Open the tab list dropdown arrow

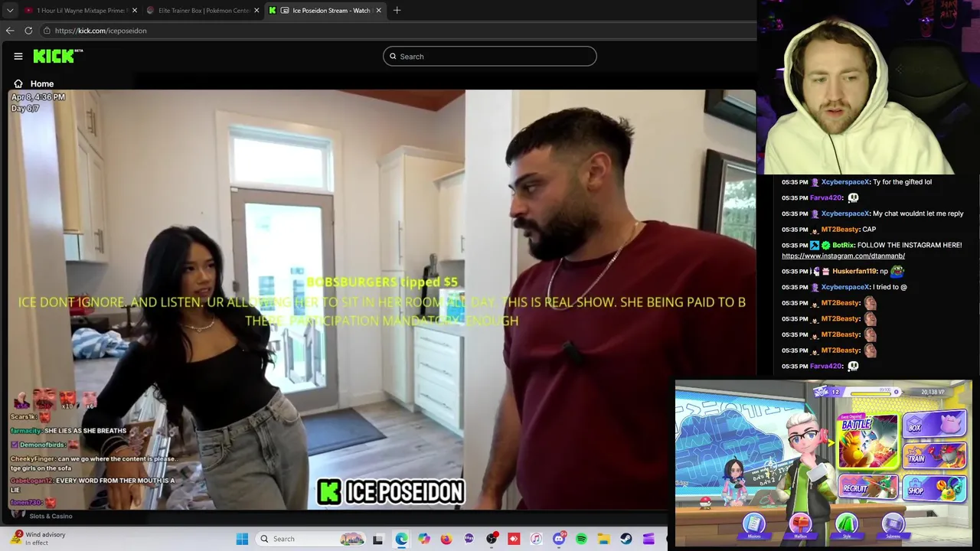10,11
